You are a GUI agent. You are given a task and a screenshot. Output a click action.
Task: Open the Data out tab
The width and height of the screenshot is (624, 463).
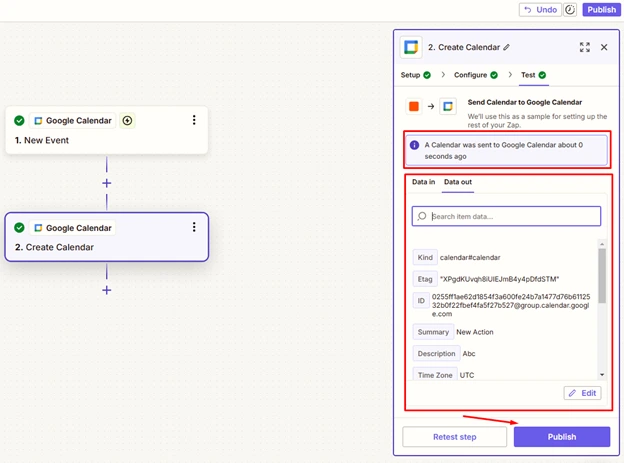pyautogui.click(x=458, y=182)
